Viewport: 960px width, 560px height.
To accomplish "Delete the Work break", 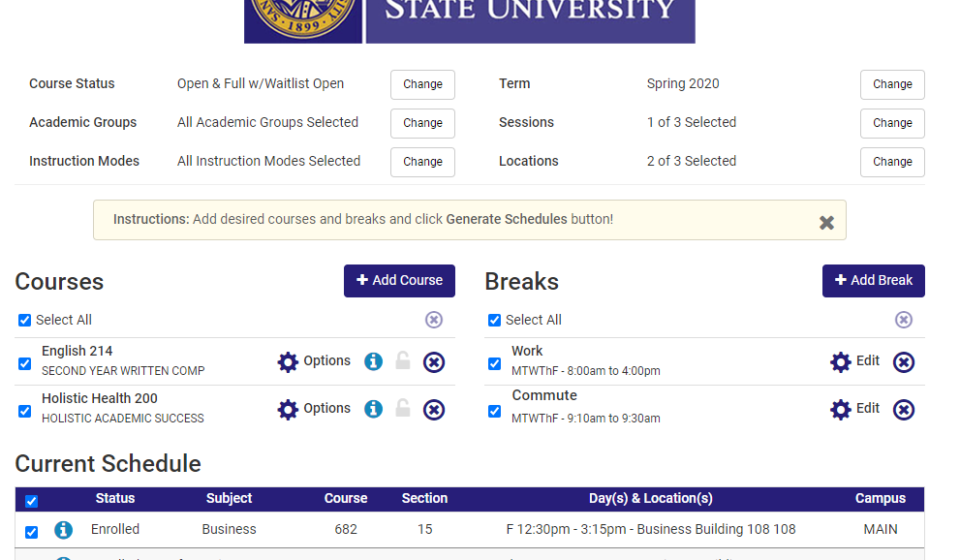I will coord(904,362).
